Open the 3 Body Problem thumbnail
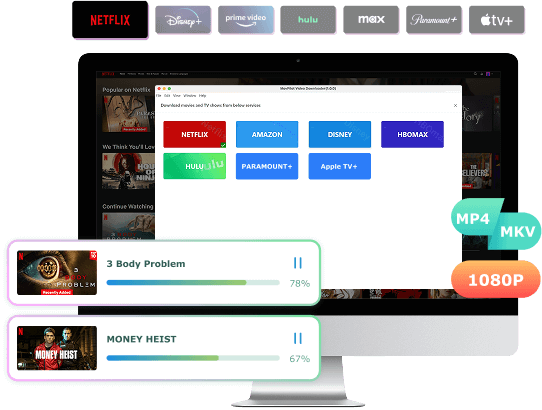Screen dimensions: 542x410 coord(57,273)
